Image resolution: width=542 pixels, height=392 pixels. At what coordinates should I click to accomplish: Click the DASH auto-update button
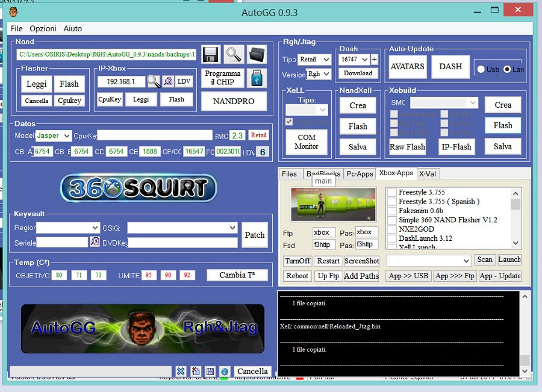(450, 66)
